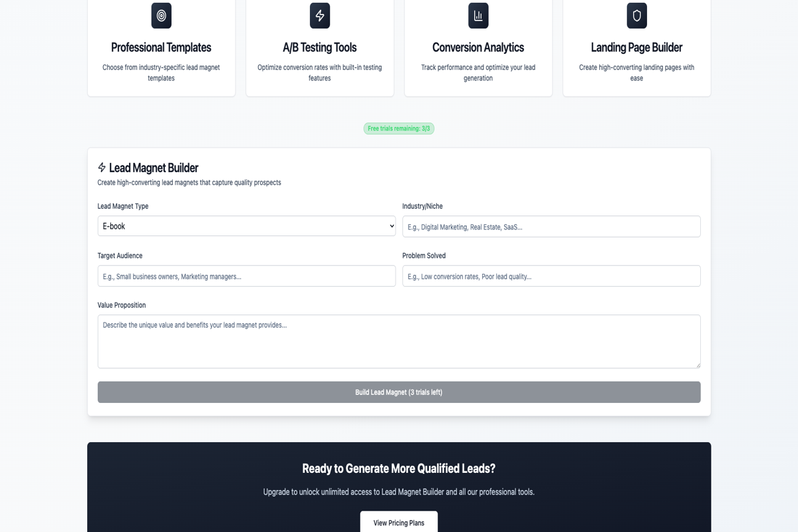Click the Lead Magnet Builder heading text
798x532 pixels.
point(154,168)
